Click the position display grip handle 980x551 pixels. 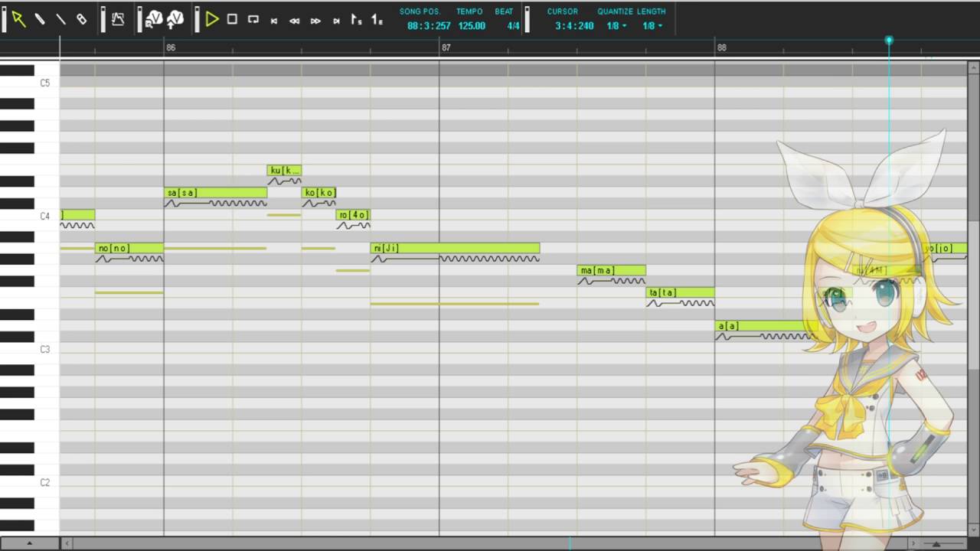(x=528, y=19)
